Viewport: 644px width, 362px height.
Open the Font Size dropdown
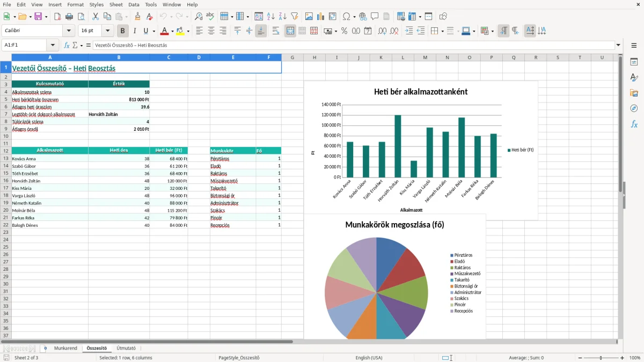[108, 31]
